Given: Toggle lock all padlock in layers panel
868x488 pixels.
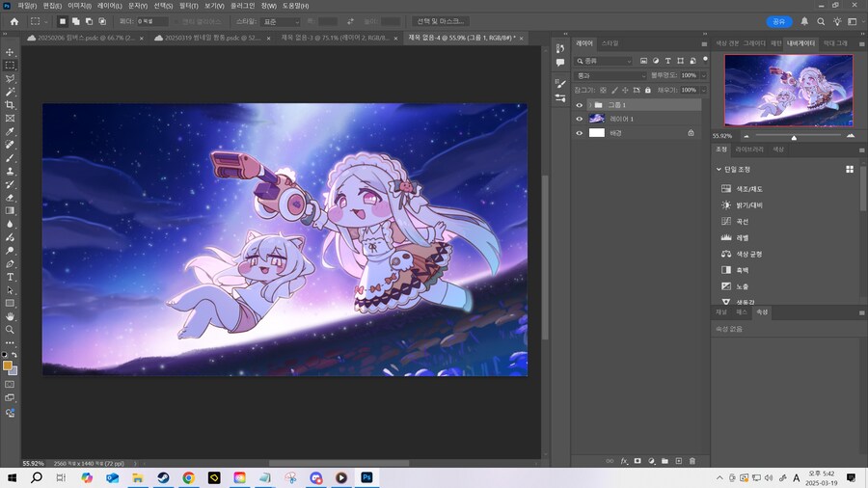Looking at the screenshot, I should pyautogui.click(x=648, y=91).
